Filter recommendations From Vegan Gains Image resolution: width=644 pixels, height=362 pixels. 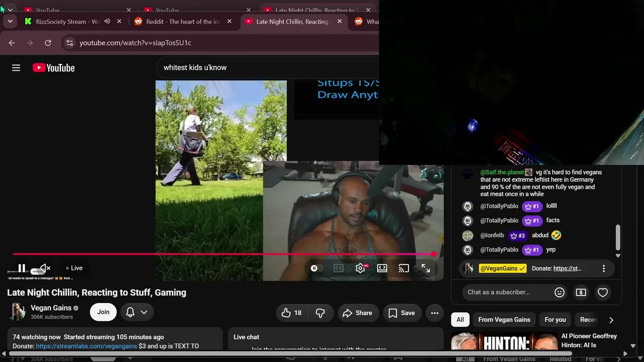tap(504, 320)
